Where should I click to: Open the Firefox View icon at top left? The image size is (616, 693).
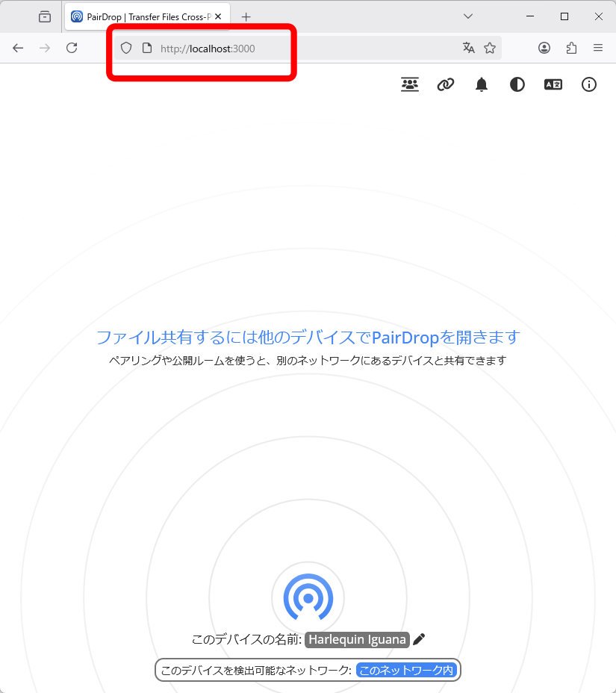(x=45, y=16)
